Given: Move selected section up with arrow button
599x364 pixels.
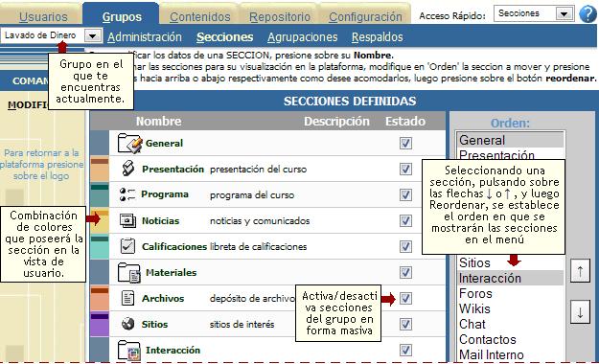Looking at the screenshot, I should tap(580, 271).
